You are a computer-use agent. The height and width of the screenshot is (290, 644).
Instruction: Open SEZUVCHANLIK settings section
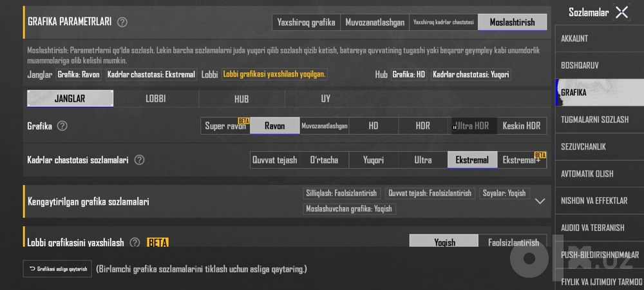tap(599, 147)
